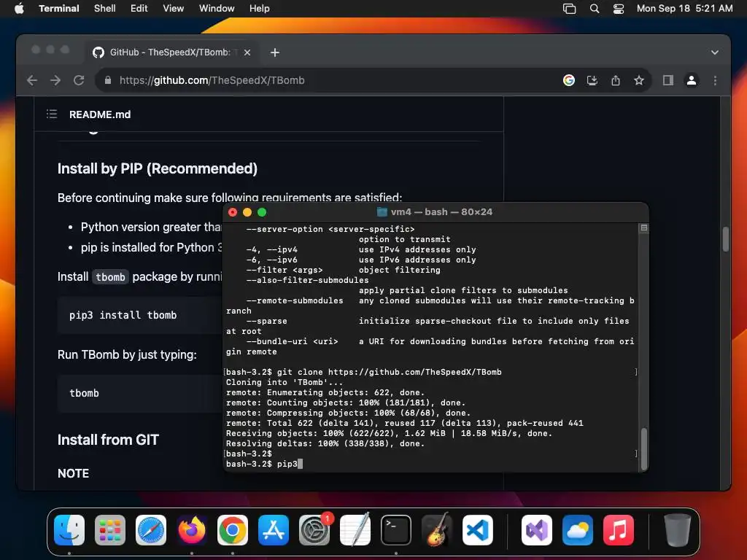Screen dimensions: 747x560
Task: Click the vm4 folder proxy icon in title
Action: click(382, 212)
